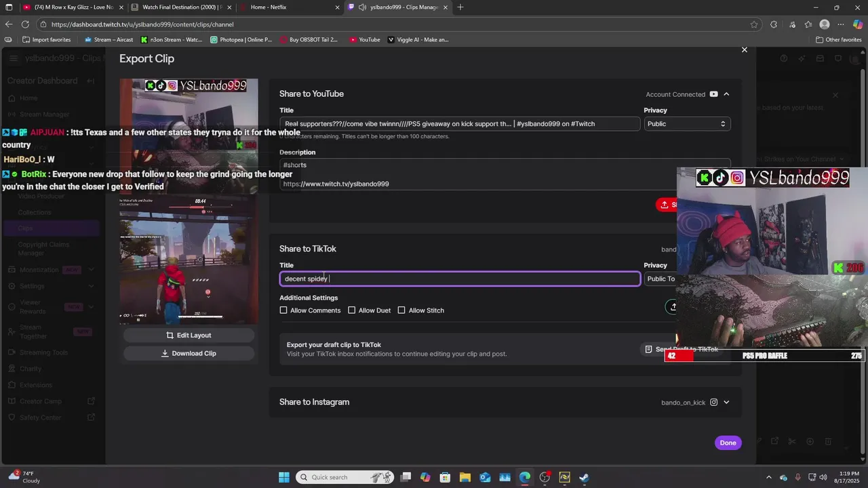Go back in the browser
The width and height of the screenshot is (868, 488).
tap(8, 24)
